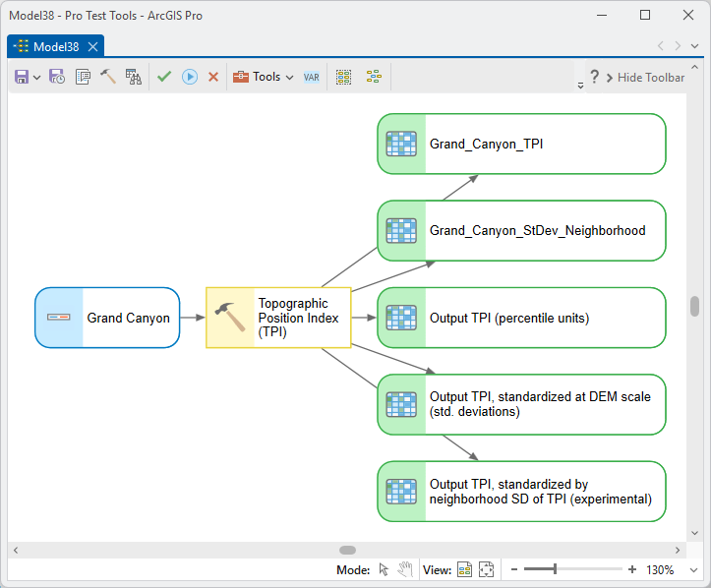Click the Auto Layout icon
Viewport: 711px width, 588px height.
click(x=374, y=77)
